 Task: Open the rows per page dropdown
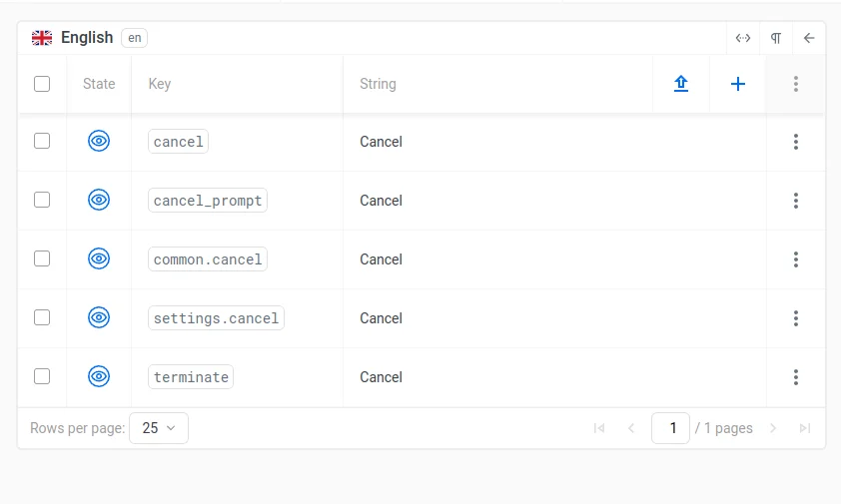[159, 428]
